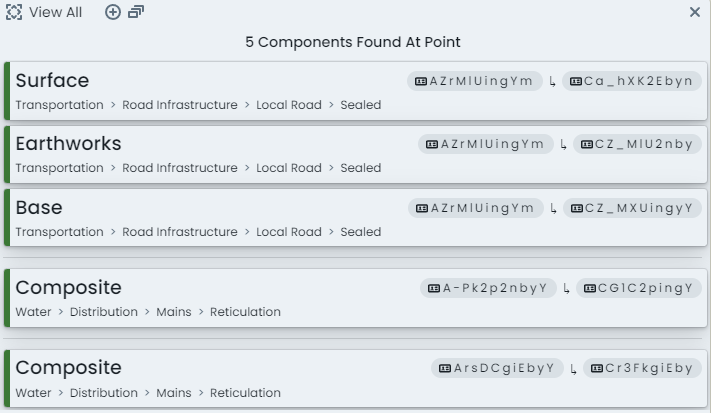Click the A-Pk2p2nbyY ID chip
The image size is (711, 413).
click(488, 288)
